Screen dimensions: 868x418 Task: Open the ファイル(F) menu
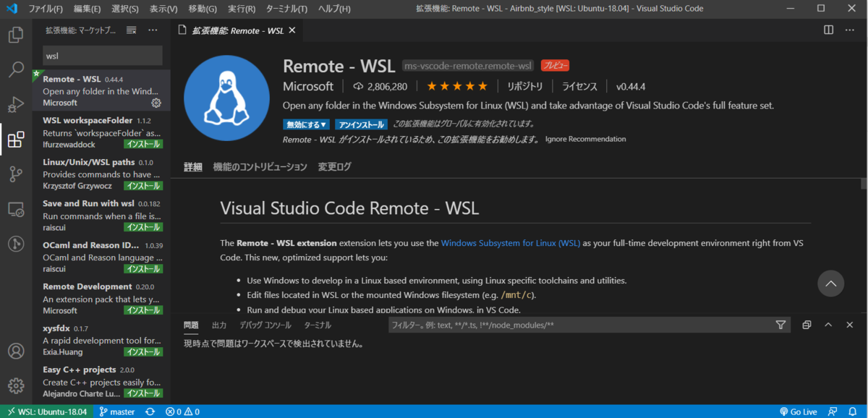click(x=46, y=9)
